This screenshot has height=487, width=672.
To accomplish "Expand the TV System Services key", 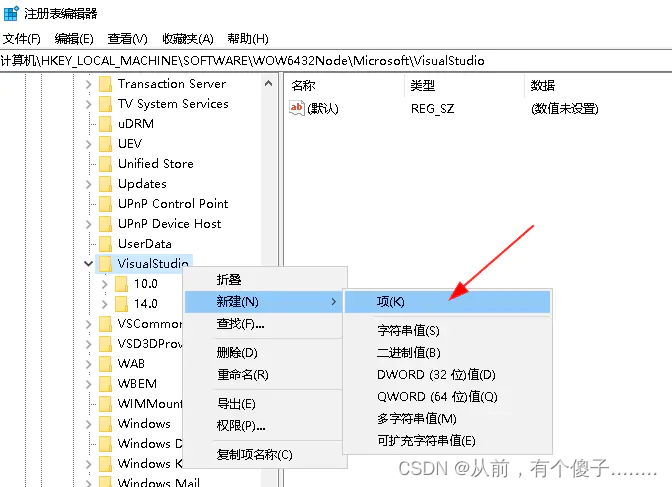I will pyautogui.click(x=88, y=104).
